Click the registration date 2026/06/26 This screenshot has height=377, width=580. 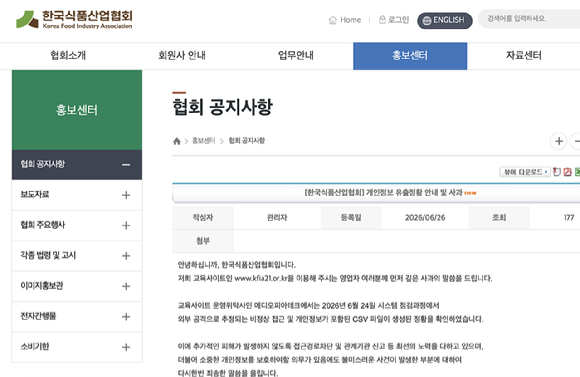pos(425,218)
